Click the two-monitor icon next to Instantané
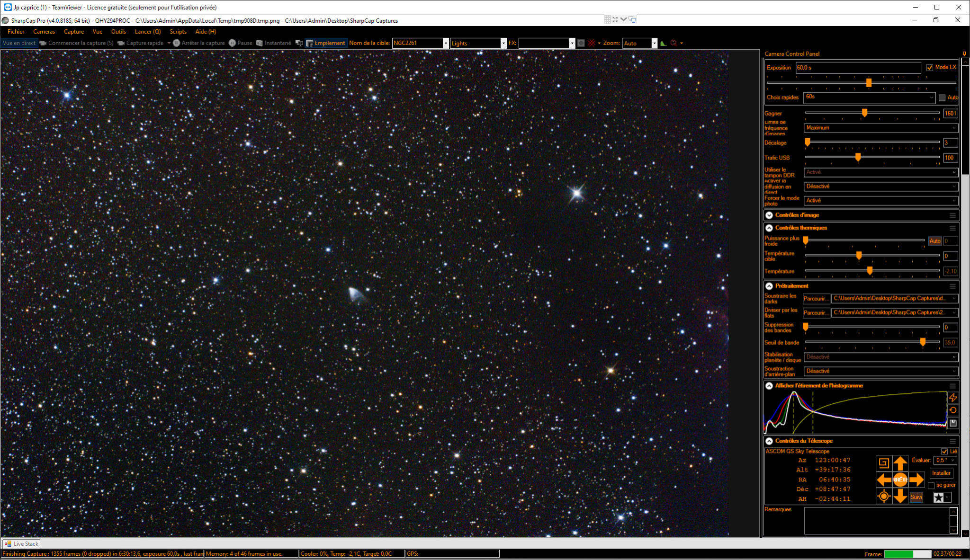Viewport: 970px width, 560px height. pos(299,43)
